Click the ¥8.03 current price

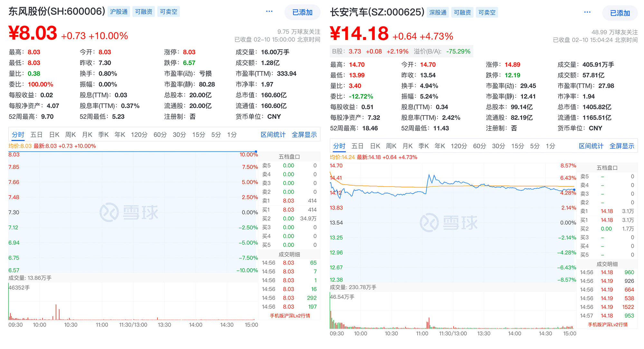33,33
